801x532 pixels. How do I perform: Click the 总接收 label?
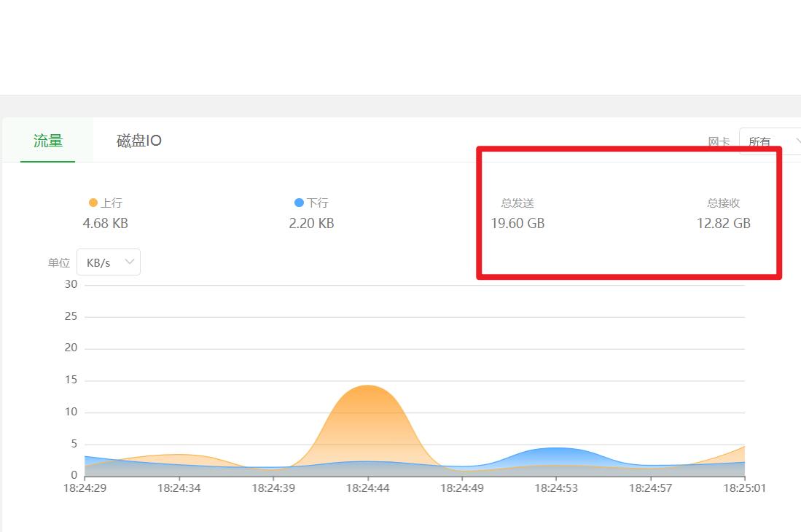pyautogui.click(x=723, y=203)
